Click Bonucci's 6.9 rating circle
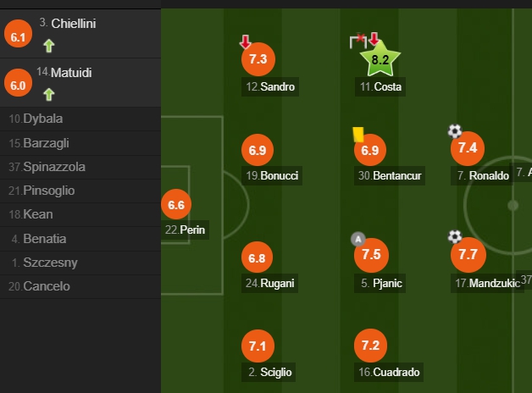 point(258,150)
